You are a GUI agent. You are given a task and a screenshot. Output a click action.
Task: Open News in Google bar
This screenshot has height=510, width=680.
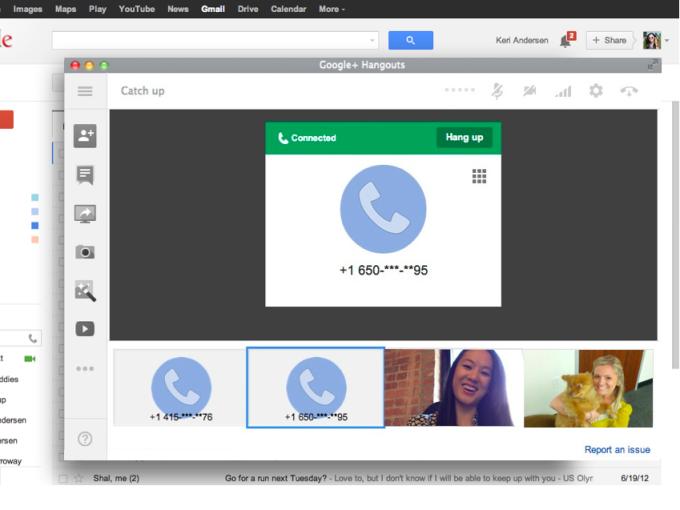pyautogui.click(x=178, y=9)
